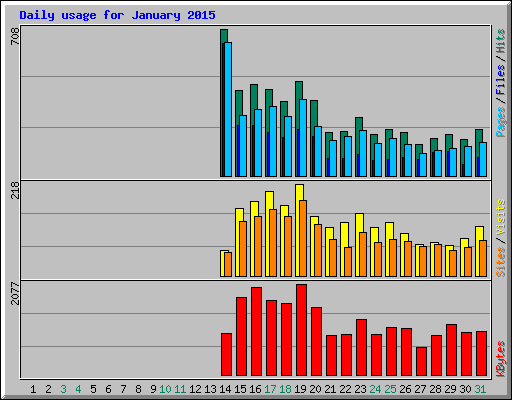Viewport: 512px width, 400px height.
Task: Click the orange sites bar for day 19
Action: tap(303, 238)
